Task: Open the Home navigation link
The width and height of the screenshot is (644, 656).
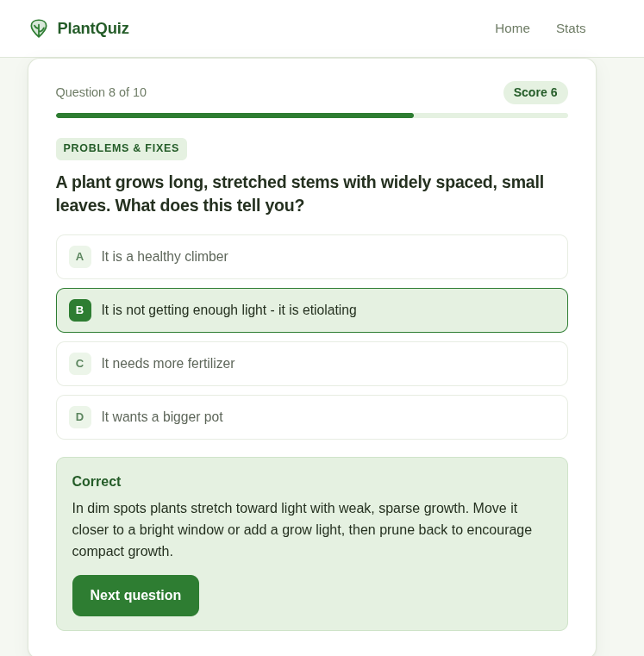Action: (x=512, y=28)
